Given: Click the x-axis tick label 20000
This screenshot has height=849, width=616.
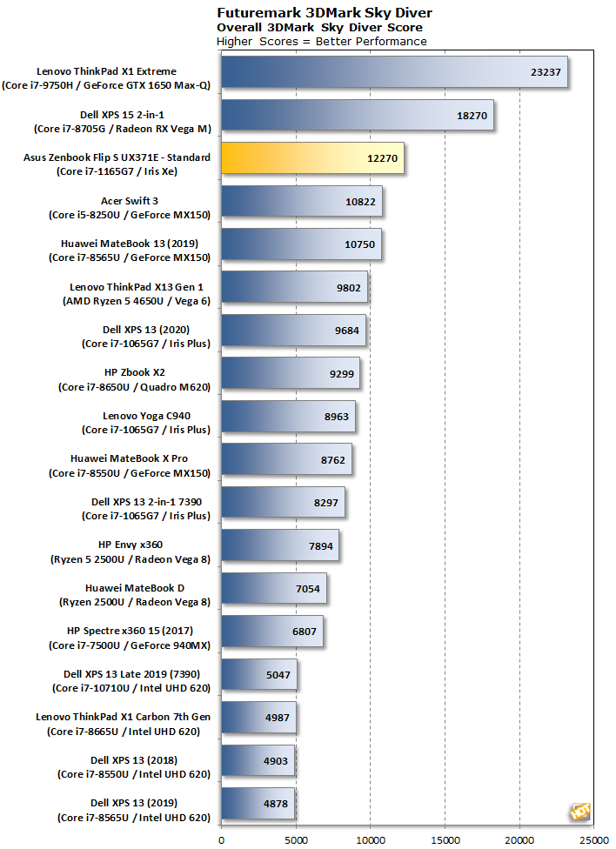Looking at the screenshot, I should [x=519, y=840].
